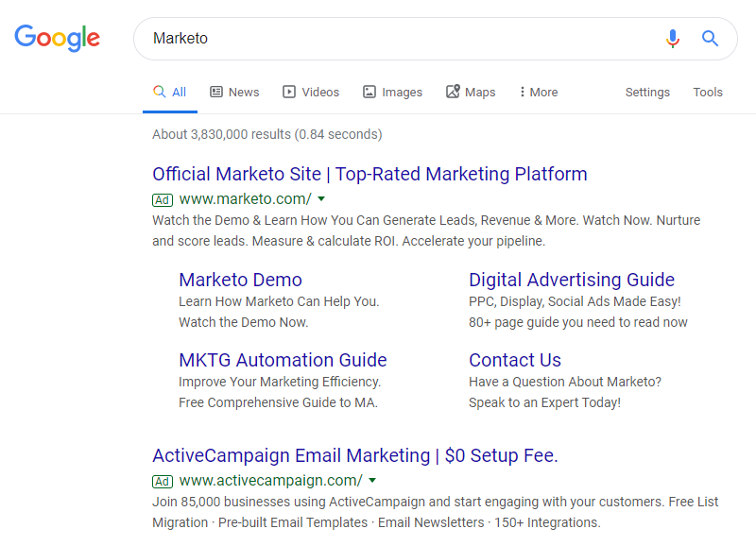The width and height of the screenshot is (756, 546).
Task: Click the www.activecampaign.com URL text
Action: pyautogui.click(x=271, y=481)
